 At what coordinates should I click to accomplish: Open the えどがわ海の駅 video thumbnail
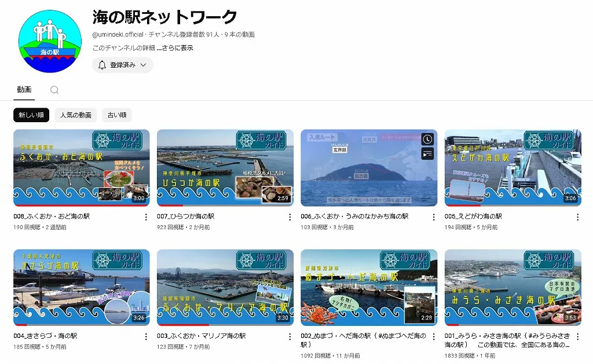pyautogui.click(x=513, y=168)
